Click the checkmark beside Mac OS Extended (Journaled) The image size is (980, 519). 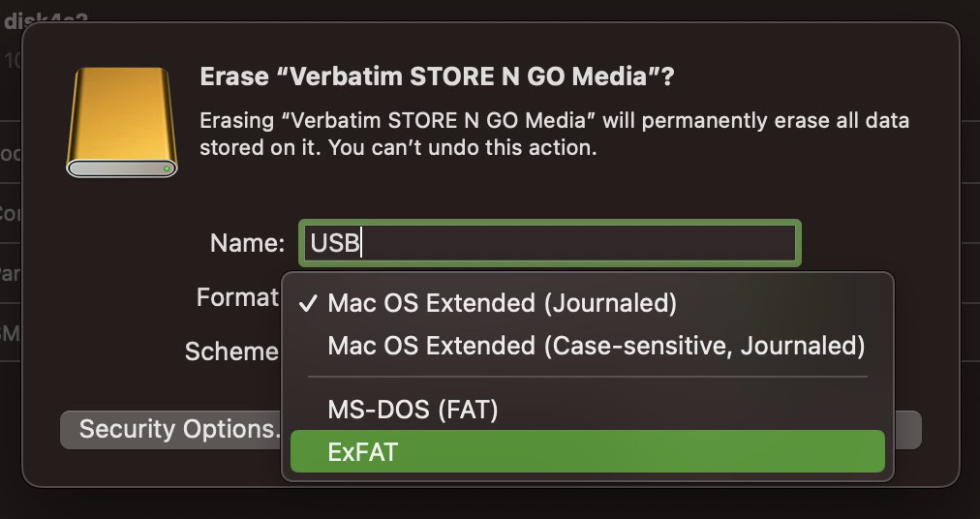pos(308,303)
